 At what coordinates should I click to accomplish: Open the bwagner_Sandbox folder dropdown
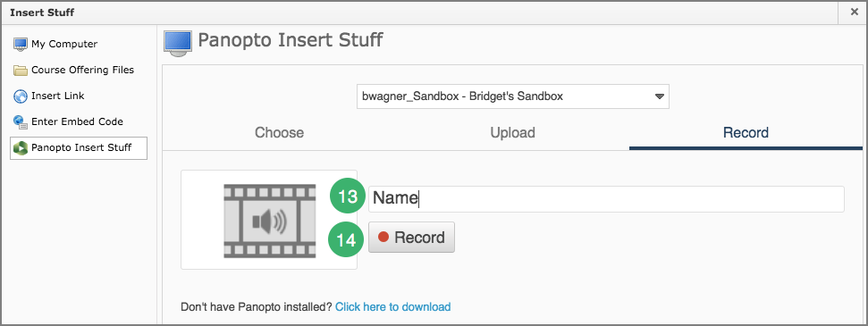(x=512, y=96)
